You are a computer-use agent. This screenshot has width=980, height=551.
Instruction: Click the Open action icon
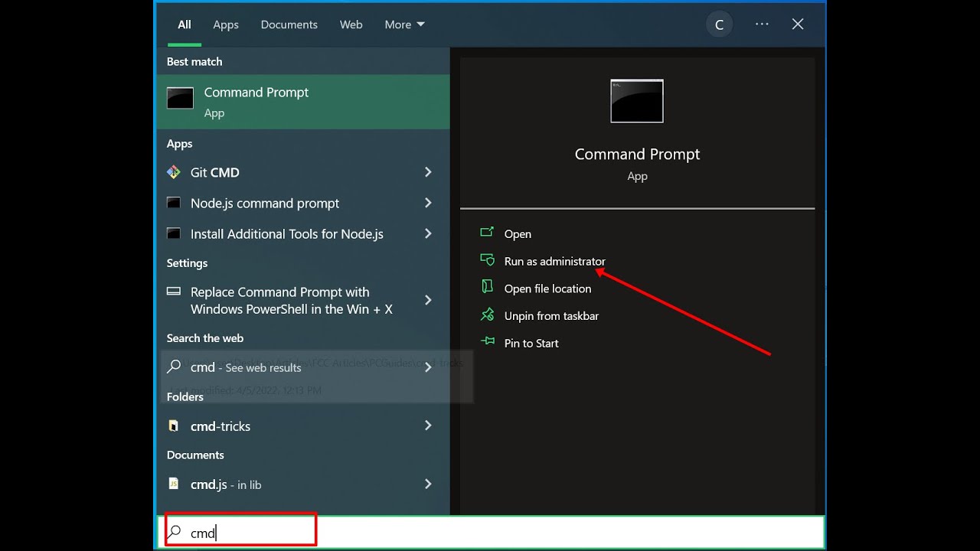(x=487, y=233)
